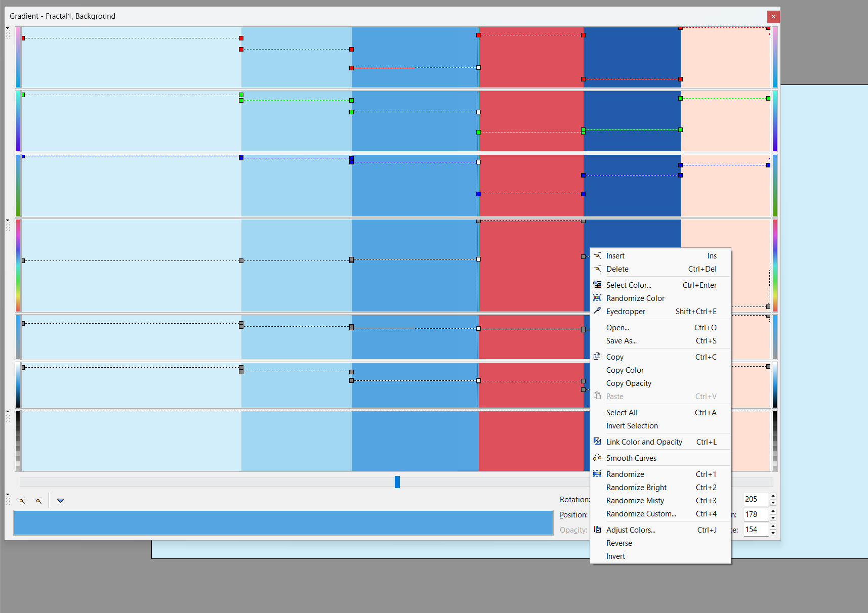The image size is (868, 613).
Task: Click the blue color preview bar
Action: 283,522
